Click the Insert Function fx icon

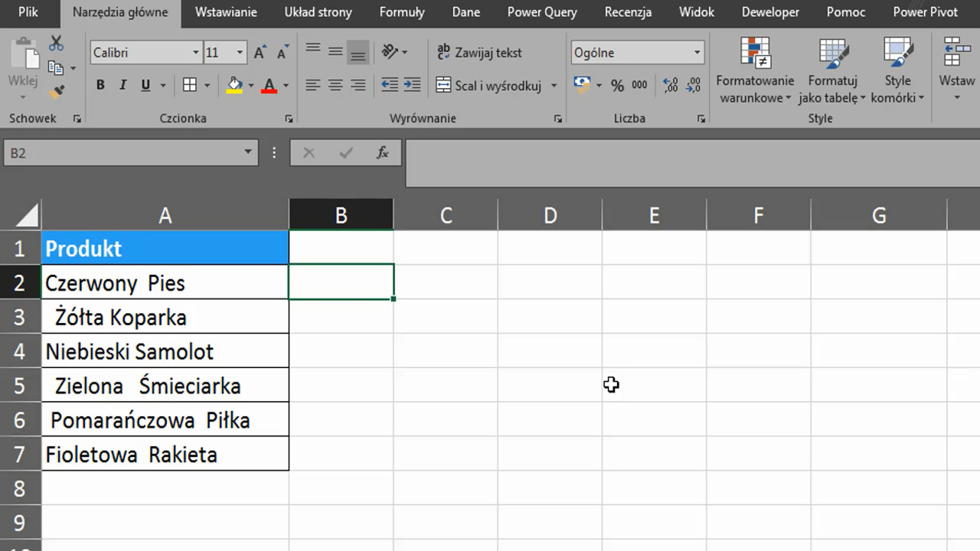tap(383, 153)
